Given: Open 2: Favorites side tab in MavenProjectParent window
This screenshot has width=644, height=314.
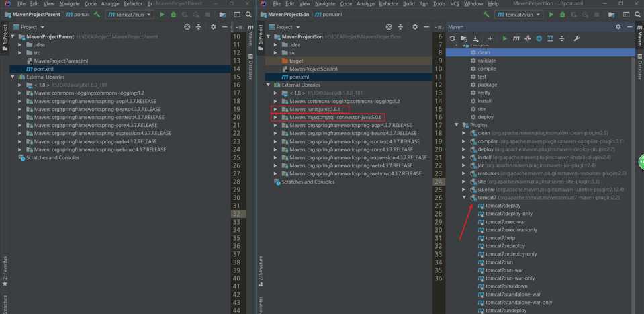Looking at the screenshot, I should [x=5, y=271].
